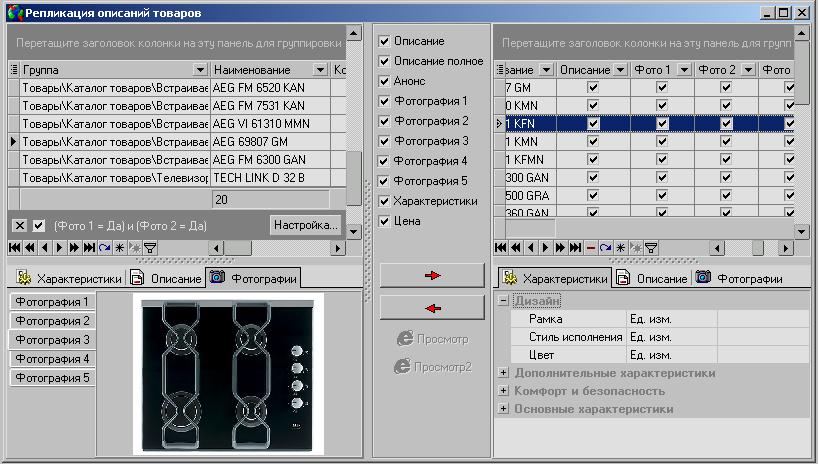The height and width of the screenshot is (464, 818).
Task: Open right grid column chooser icon at header left
Action: [x=500, y=69]
